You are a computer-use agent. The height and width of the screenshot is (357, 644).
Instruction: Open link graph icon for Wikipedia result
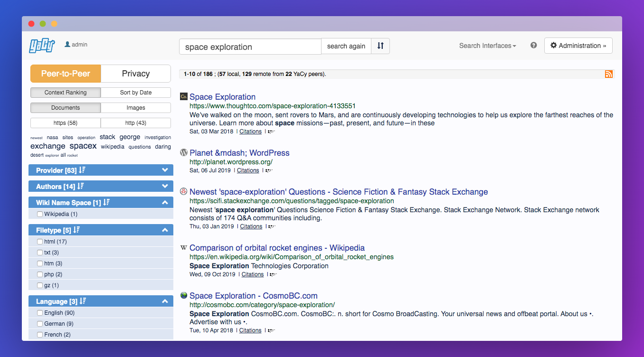click(274, 274)
